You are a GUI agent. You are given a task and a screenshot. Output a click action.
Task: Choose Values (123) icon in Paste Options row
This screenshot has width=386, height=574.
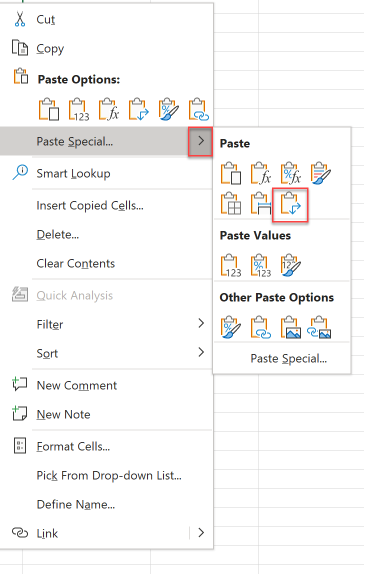pyautogui.click(x=79, y=109)
